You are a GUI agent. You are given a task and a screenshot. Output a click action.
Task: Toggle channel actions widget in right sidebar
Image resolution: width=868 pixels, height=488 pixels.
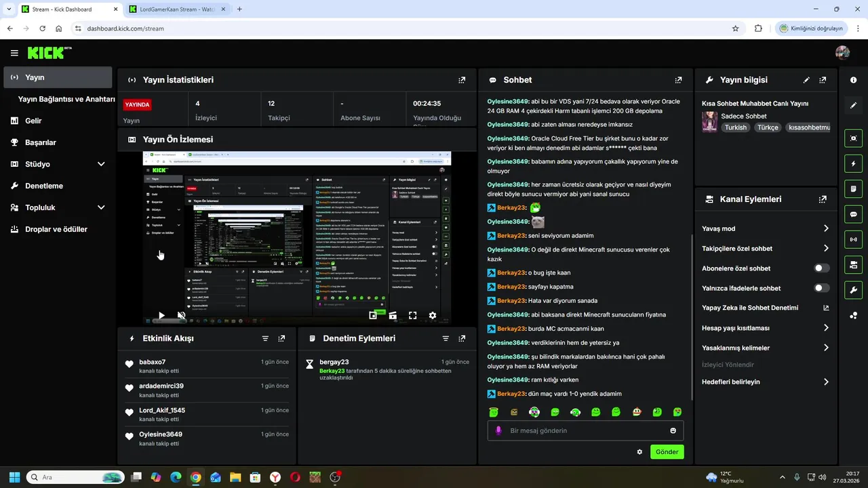[853, 264]
